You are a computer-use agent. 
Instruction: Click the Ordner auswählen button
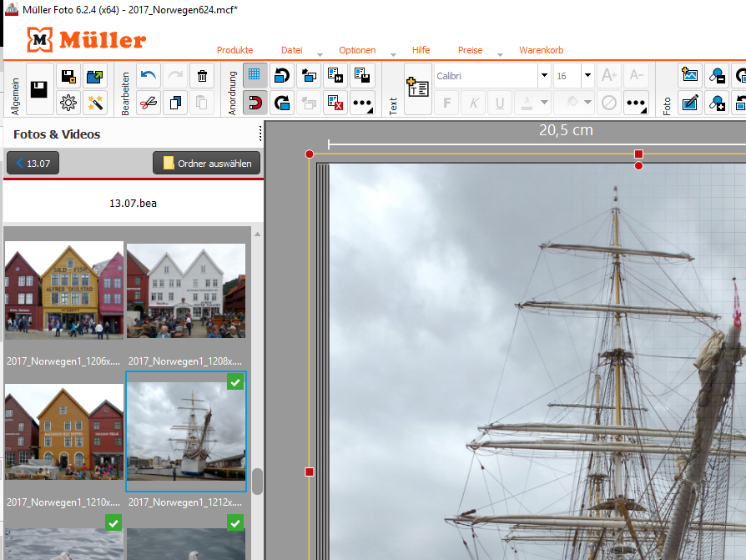(x=207, y=163)
